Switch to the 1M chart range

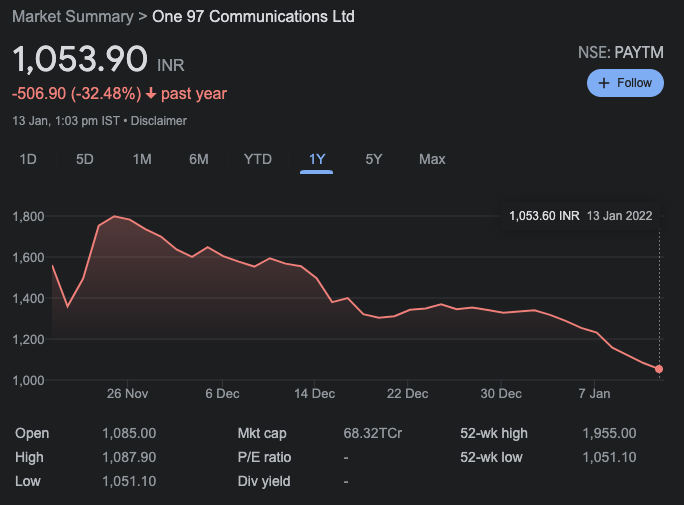[142, 159]
